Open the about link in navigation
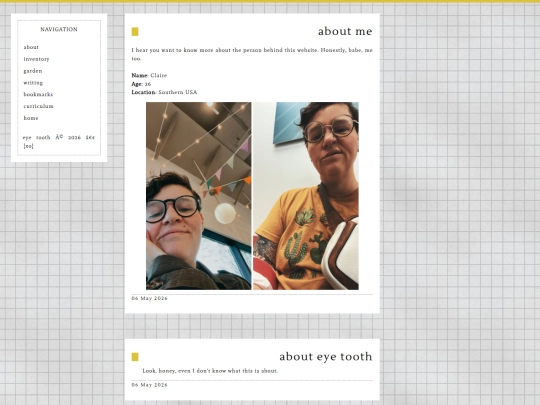This screenshot has width=540, height=405. pyautogui.click(x=31, y=47)
